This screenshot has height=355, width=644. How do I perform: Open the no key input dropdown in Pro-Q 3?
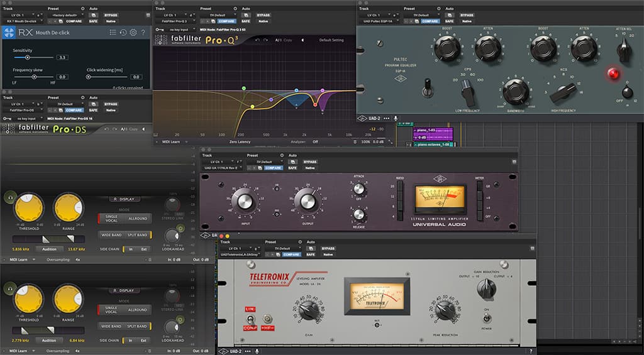tap(179, 30)
